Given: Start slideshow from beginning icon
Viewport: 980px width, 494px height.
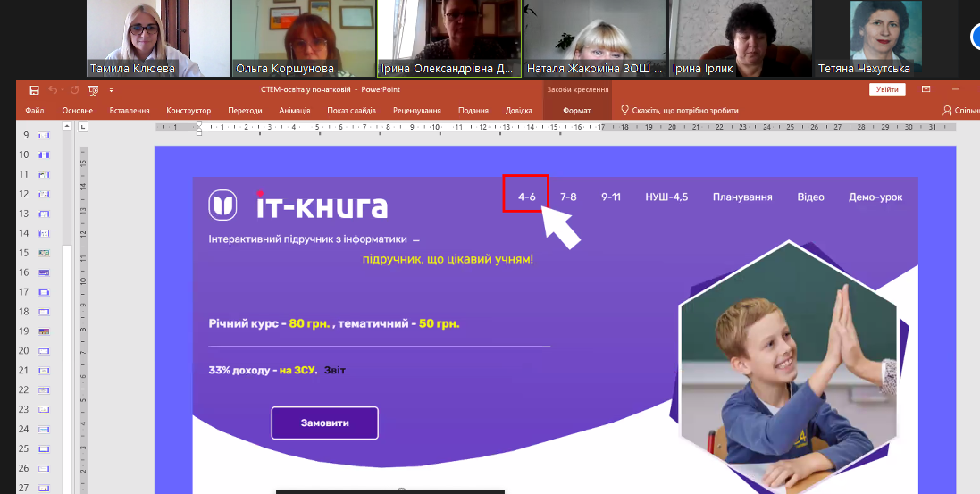Looking at the screenshot, I should (93, 90).
